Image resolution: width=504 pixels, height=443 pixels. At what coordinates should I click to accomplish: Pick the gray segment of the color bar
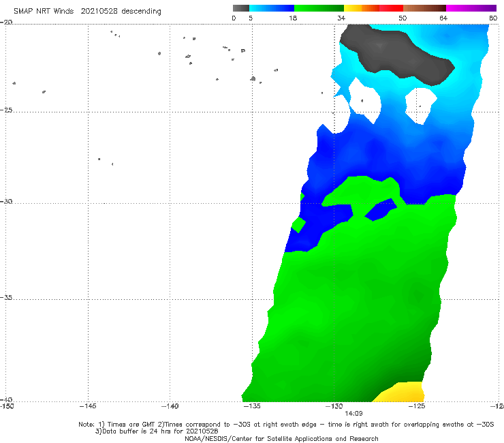tap(241, 8)
